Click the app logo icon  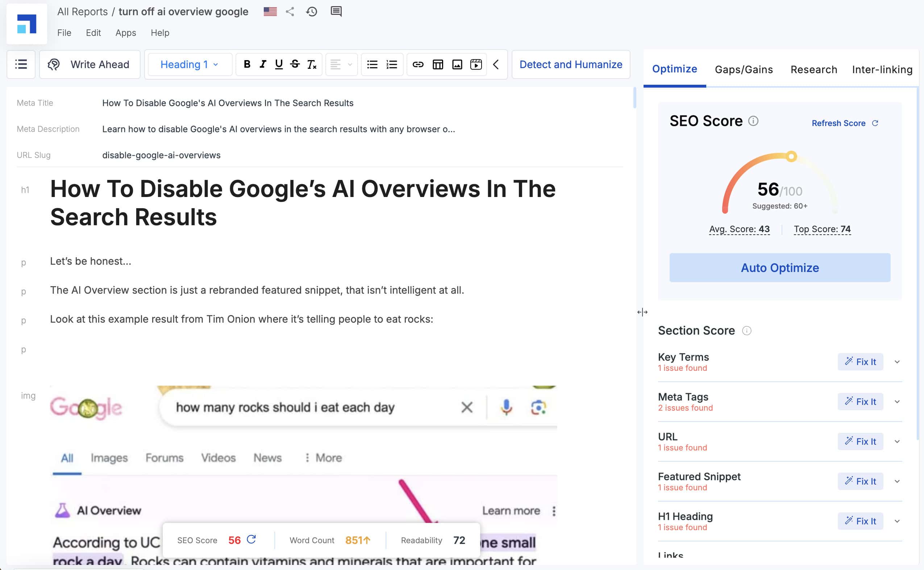[x=27, y=24]
